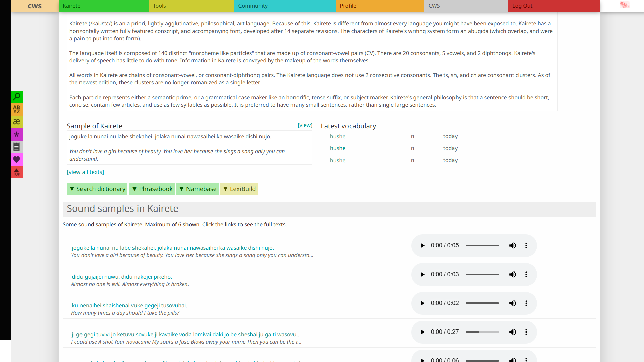
Task: Click the æ phonology sidebar icon
Action: click(17, 122)
